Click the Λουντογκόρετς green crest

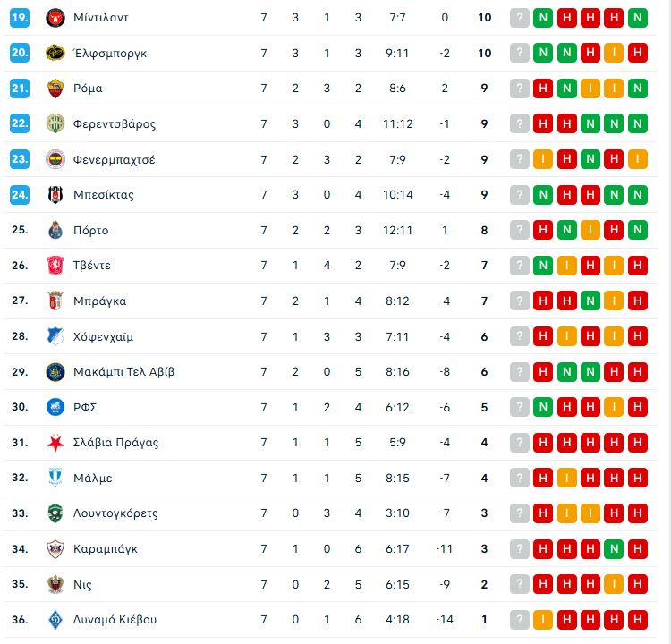coord(55,513)
